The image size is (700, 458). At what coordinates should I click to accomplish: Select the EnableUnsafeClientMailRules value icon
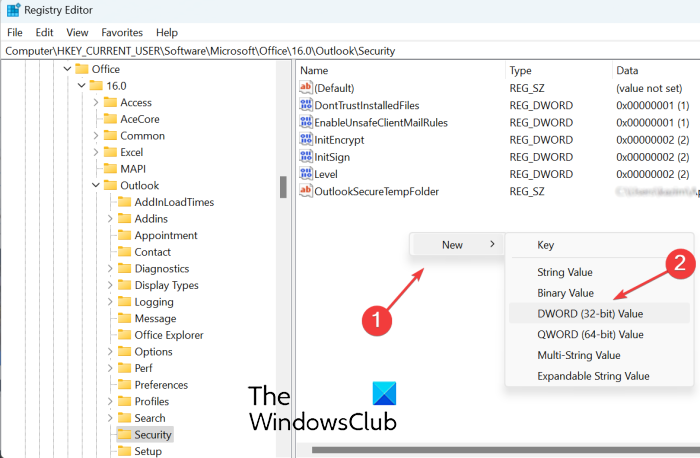pyautogui.click(x=306, y=122)
